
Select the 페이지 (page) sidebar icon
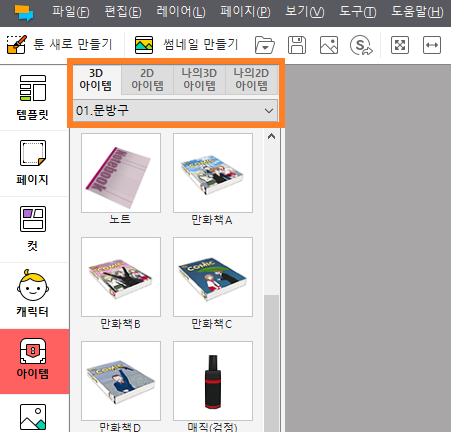[x=33, y=163]
